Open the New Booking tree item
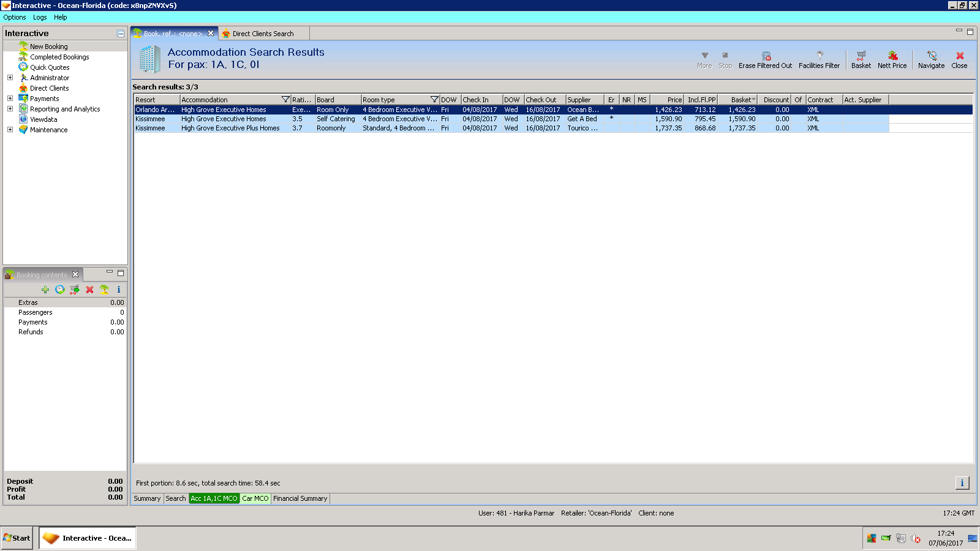 coord(48,47)
